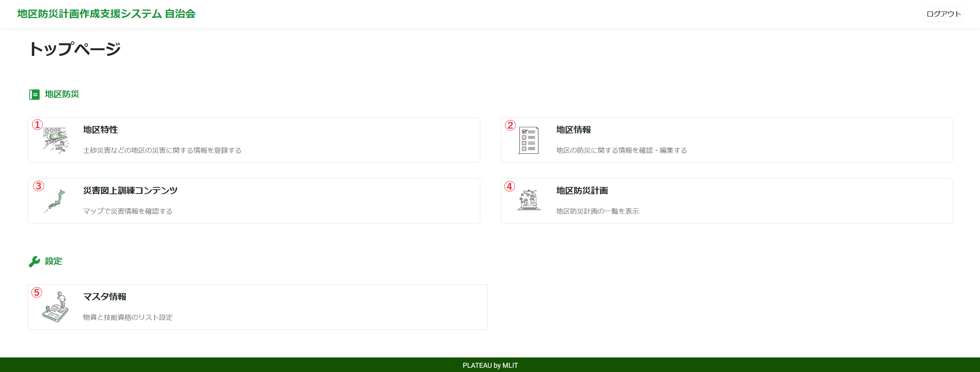Open the 地区特性 card title
Screen dimensions: 980x372
click(100, 130)
